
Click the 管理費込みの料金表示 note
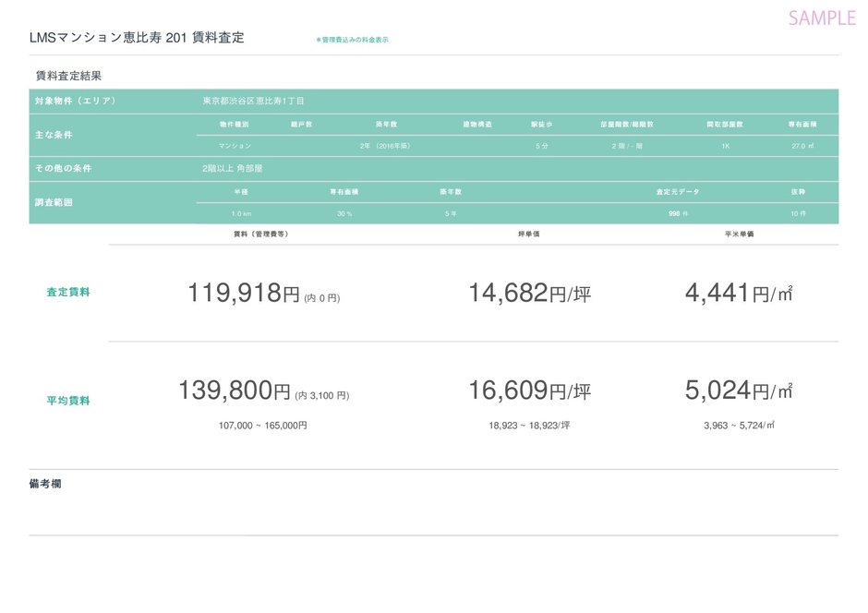352,40
